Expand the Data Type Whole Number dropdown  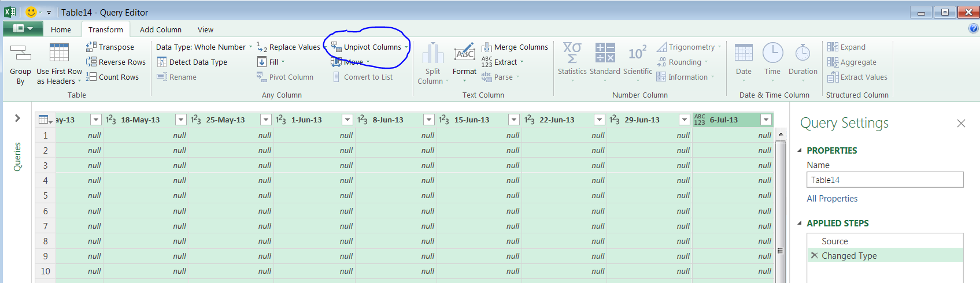point(250,47)
